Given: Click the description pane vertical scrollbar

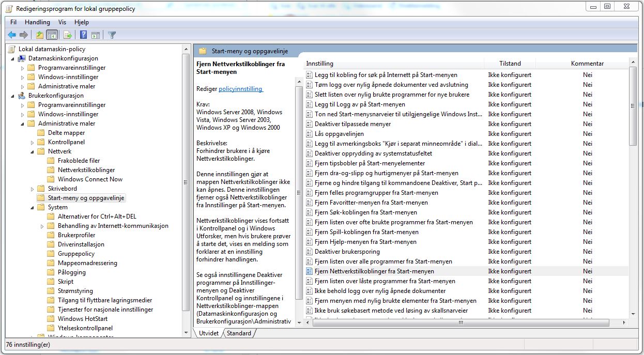Looking at the screenshot, I should click(x=299, y=192).
